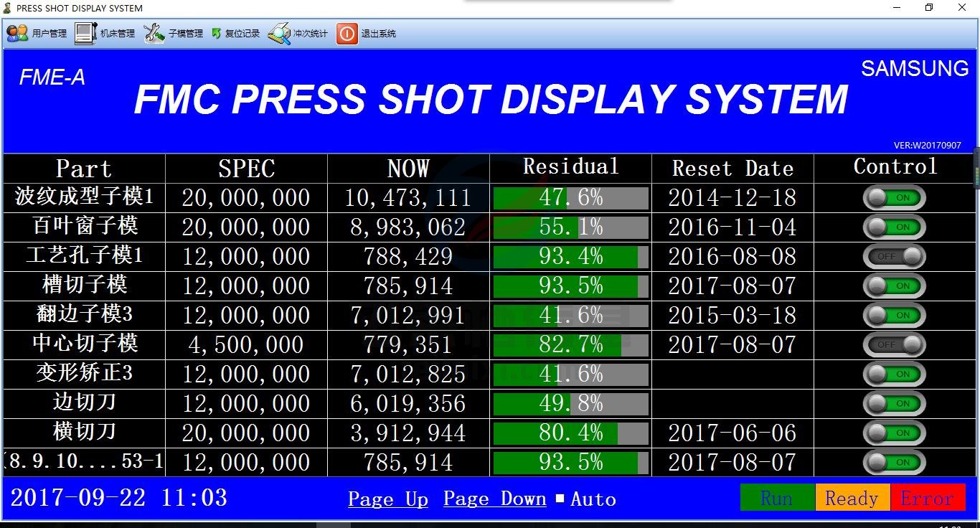Select part name 百叶窗子模
This screenshot has width=980, height=528.
click(85, 226)
